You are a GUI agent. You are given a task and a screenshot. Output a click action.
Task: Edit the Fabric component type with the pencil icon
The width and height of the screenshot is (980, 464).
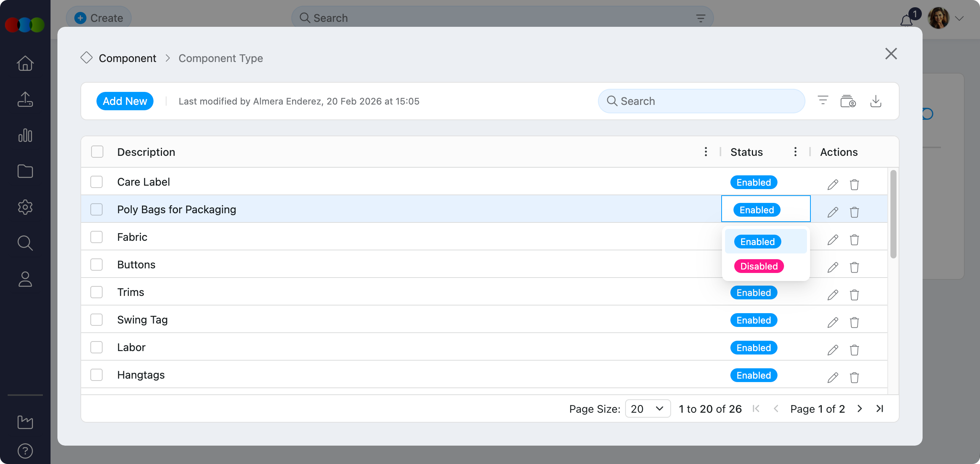(x=833, y=240)
